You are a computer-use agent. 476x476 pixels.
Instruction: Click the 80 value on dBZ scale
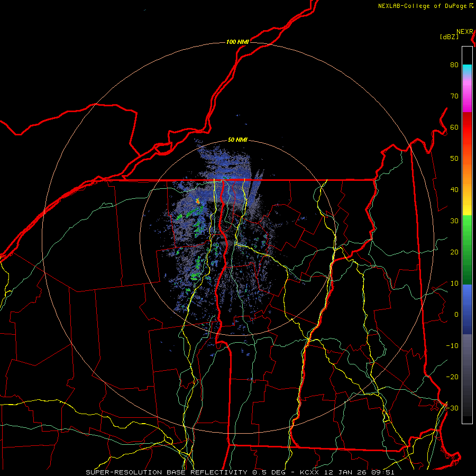tap(454, 65)
